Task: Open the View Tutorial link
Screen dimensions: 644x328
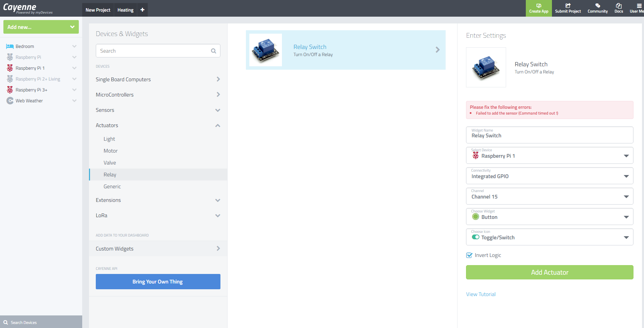Action: point(481,294)
